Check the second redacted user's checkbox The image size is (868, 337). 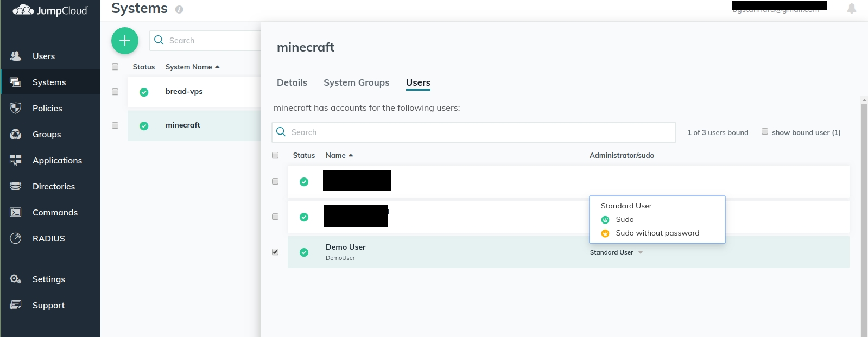(x=275, y=217)
